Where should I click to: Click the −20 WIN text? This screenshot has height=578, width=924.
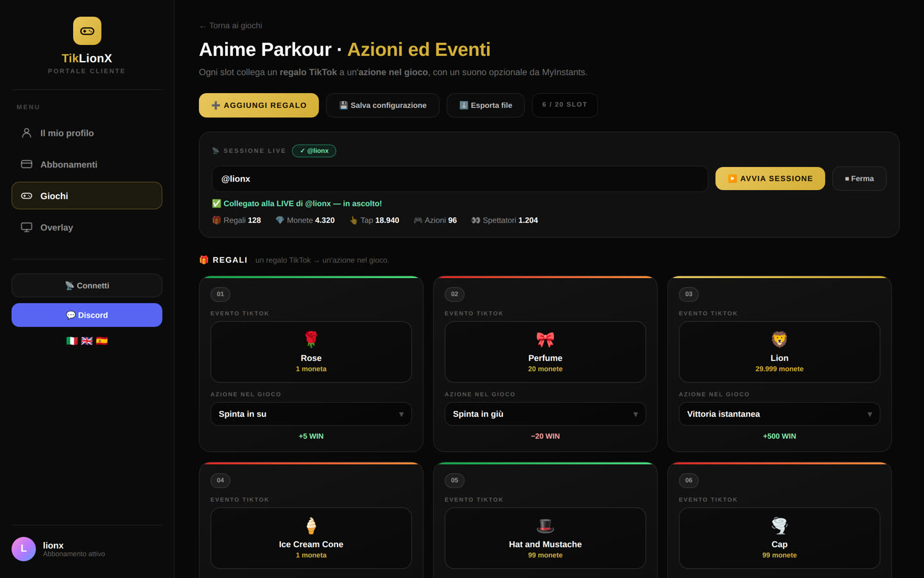[545, 436]
